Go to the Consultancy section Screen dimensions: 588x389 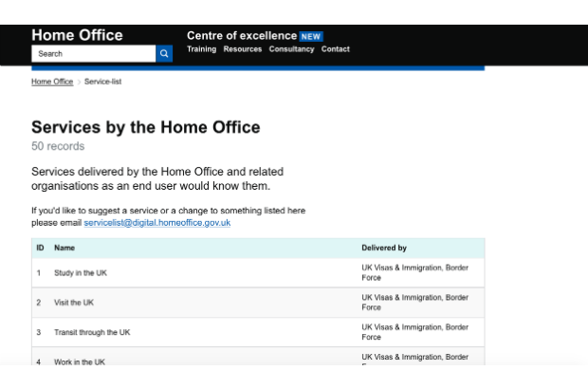291,49
